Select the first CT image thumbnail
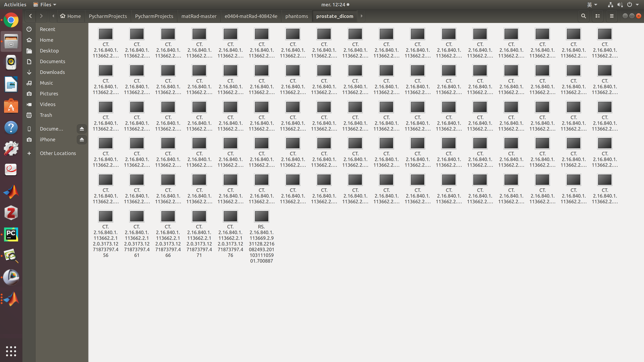Viewport: 644px width, 362px height. coord(106,34)
